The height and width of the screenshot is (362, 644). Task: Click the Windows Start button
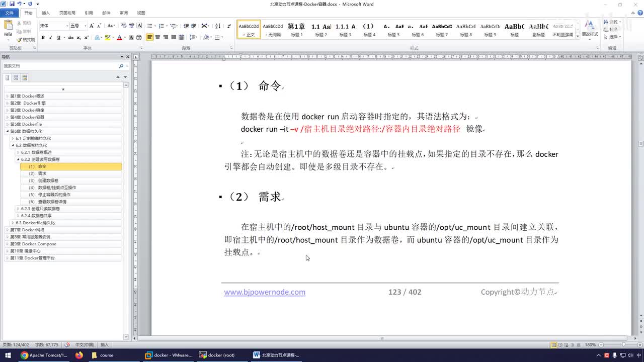8,355
